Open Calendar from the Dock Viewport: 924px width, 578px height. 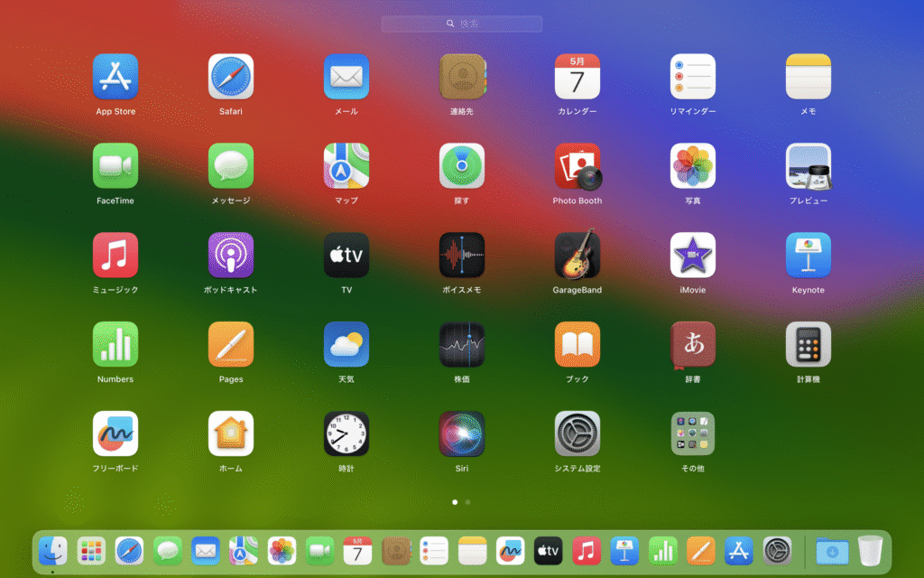click(357, 551)
